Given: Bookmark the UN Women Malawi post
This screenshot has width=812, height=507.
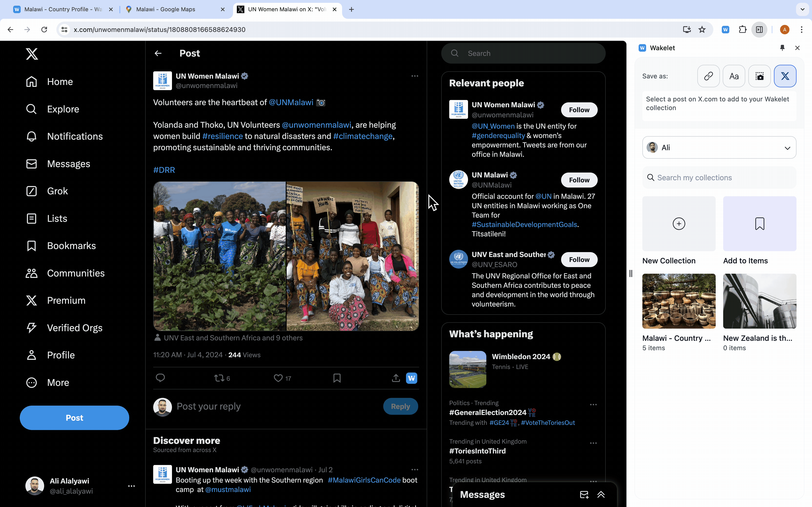Looking at the screenshot, I should [x=337, y=378].
